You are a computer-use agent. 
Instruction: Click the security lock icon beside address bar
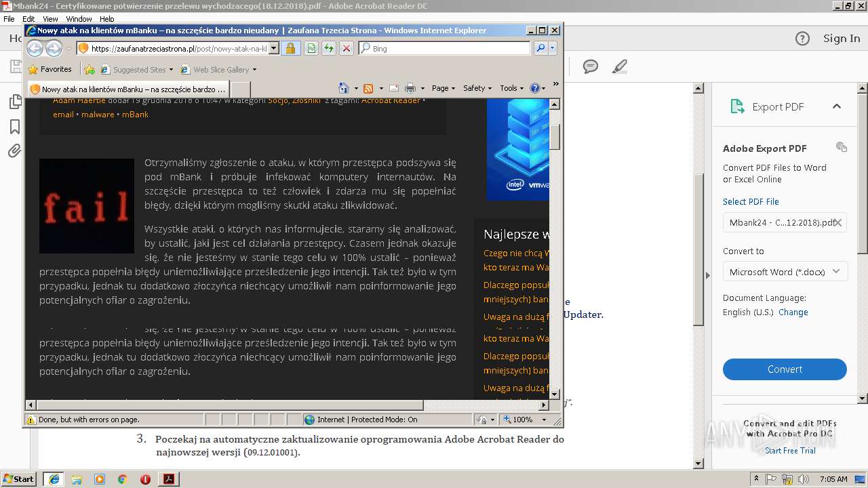click(x=290, y=48)
